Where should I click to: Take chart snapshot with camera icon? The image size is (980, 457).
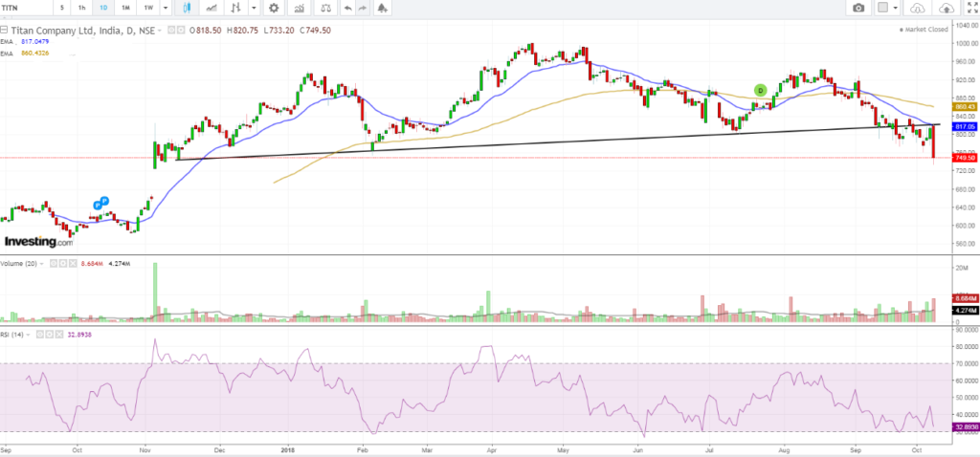[858, 8]
